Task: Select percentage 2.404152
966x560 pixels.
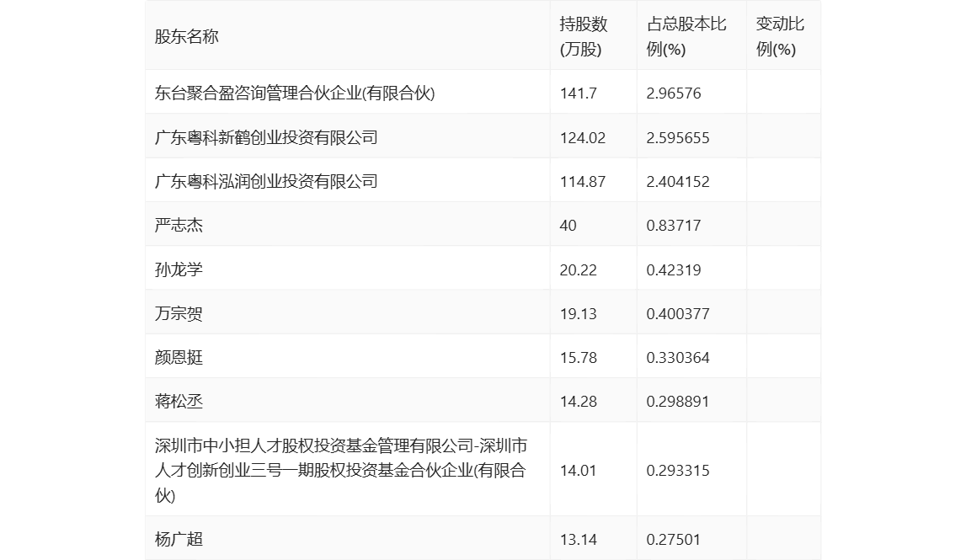Action: pyautogui.click(x=678, y=182)
